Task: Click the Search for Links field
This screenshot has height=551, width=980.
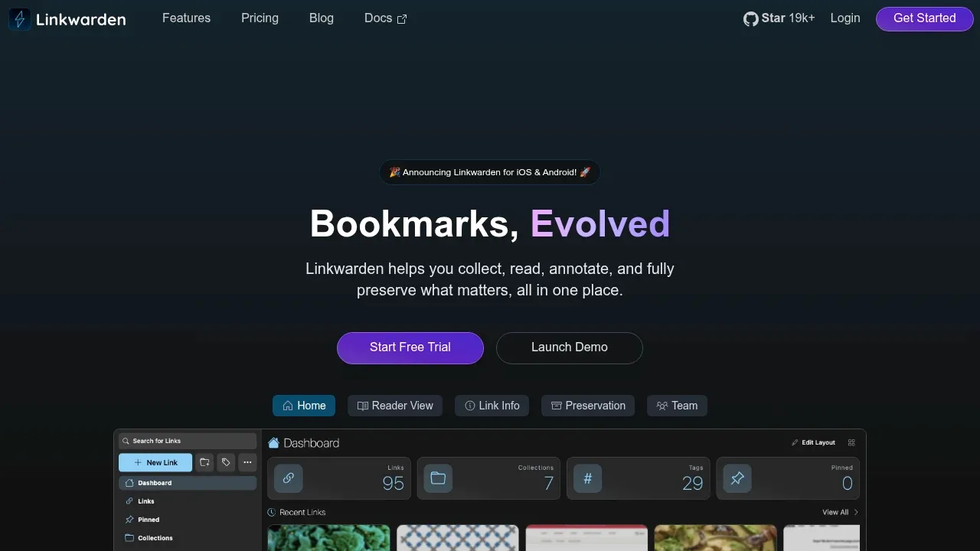Action: click(x=188, y=441)
